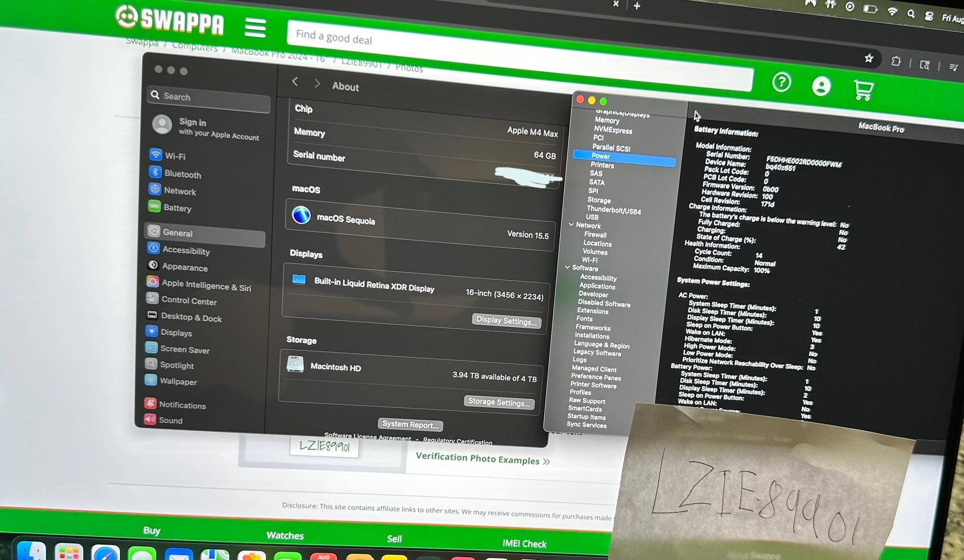964x560 pixels.
Task: Select Thunderbolt/USB4 in System Information
Action: pyautogui.click(x=614, y=210)
